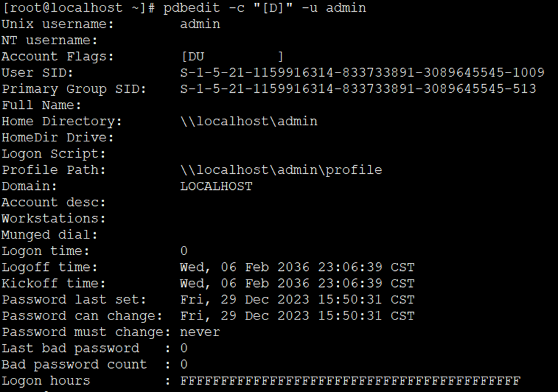Click the Unix username value admin
558x392 pixels.
(x=200, y=24)
